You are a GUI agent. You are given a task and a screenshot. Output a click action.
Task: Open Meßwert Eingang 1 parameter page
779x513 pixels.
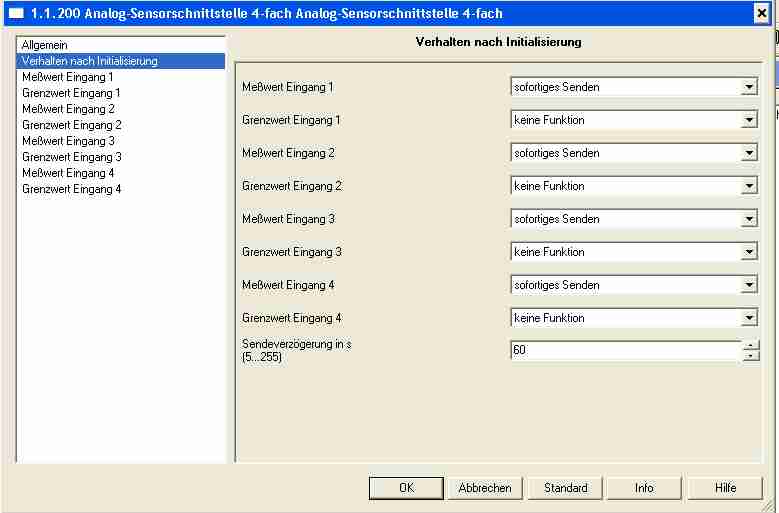point(67,76)
